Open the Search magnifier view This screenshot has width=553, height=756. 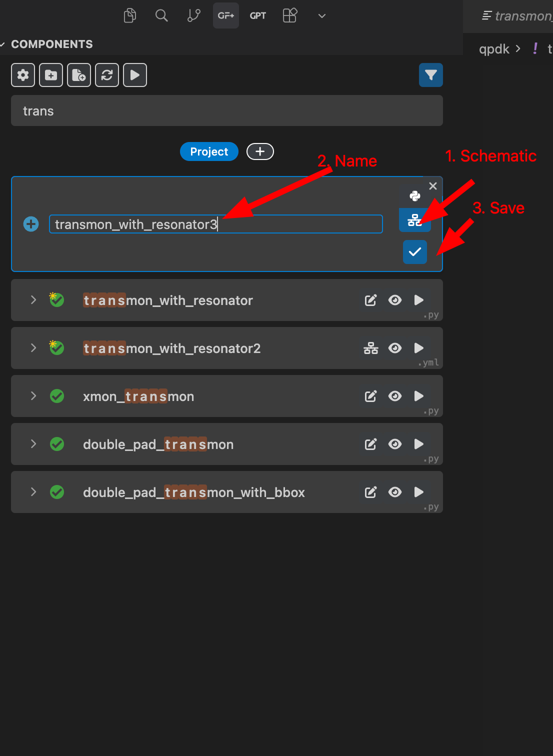point(161,15)
